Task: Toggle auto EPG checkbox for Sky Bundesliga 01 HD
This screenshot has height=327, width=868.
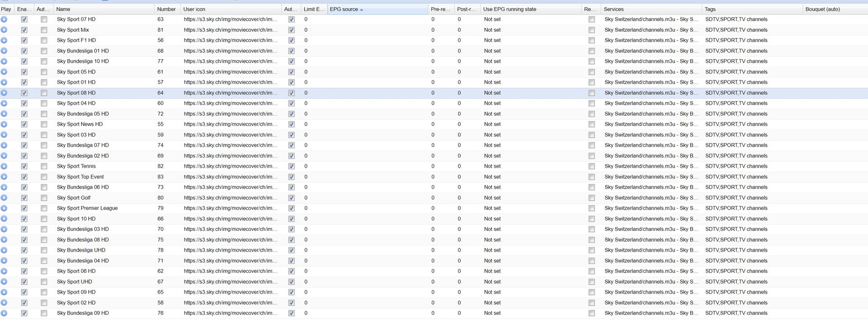Action: [x=292, y=51]
